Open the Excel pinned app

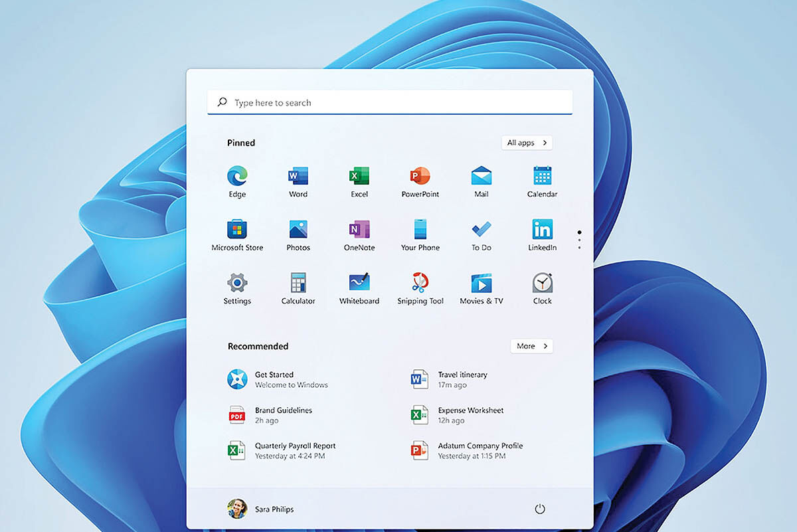pos(359,181)
